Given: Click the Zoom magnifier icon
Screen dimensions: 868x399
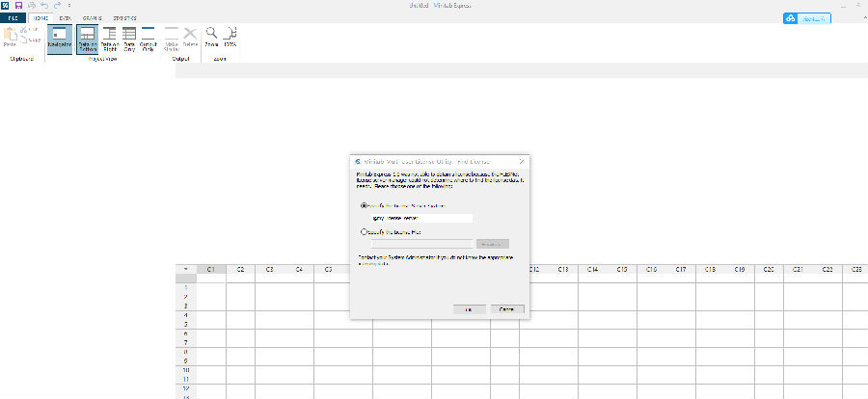Looking at the screenshot, I should pyautogui.click(x=211, y=37).
